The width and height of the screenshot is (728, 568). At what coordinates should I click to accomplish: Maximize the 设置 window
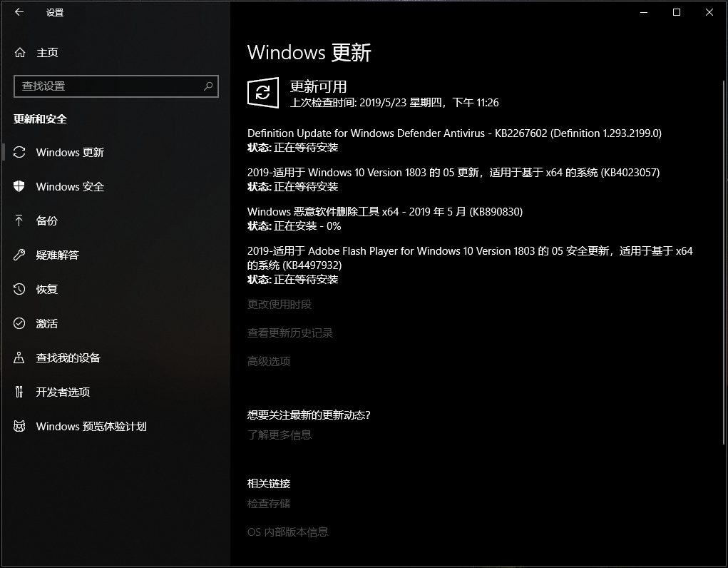click(677, 13)
